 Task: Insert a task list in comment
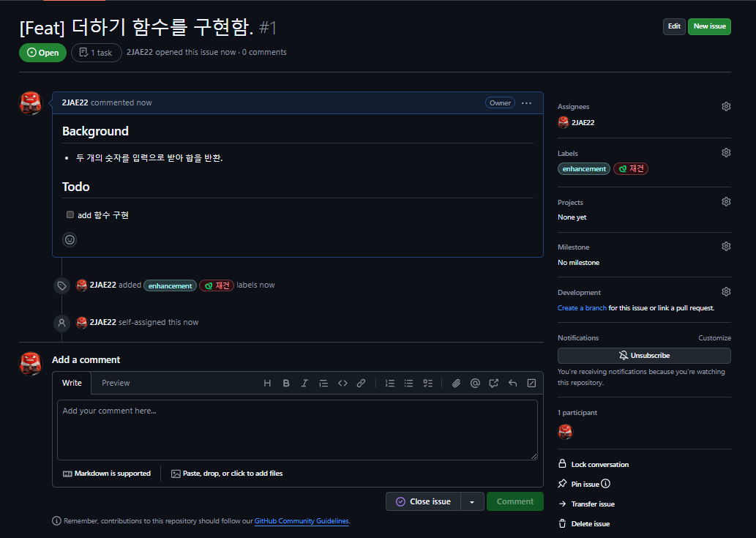[427, 384]
